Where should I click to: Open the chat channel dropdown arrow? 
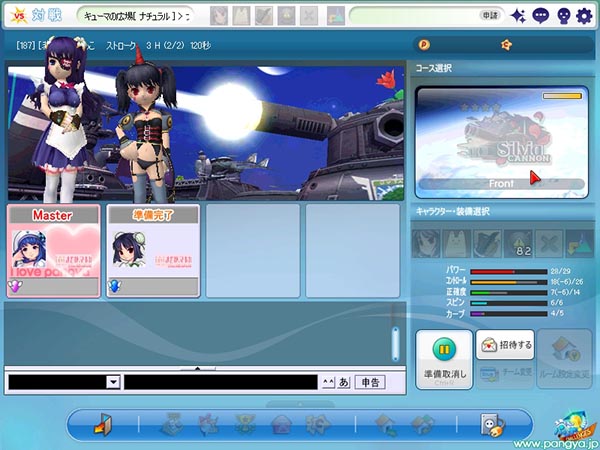(x=113, y=382)
